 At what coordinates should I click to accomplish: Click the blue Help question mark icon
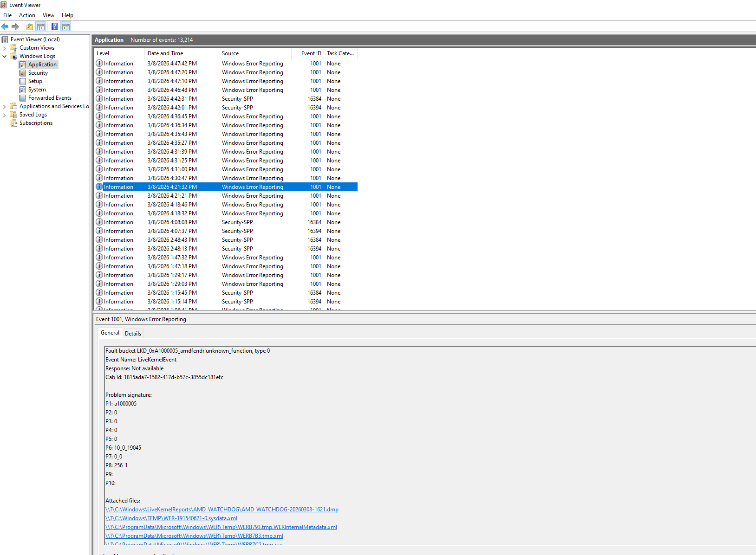tap(54, 26)
